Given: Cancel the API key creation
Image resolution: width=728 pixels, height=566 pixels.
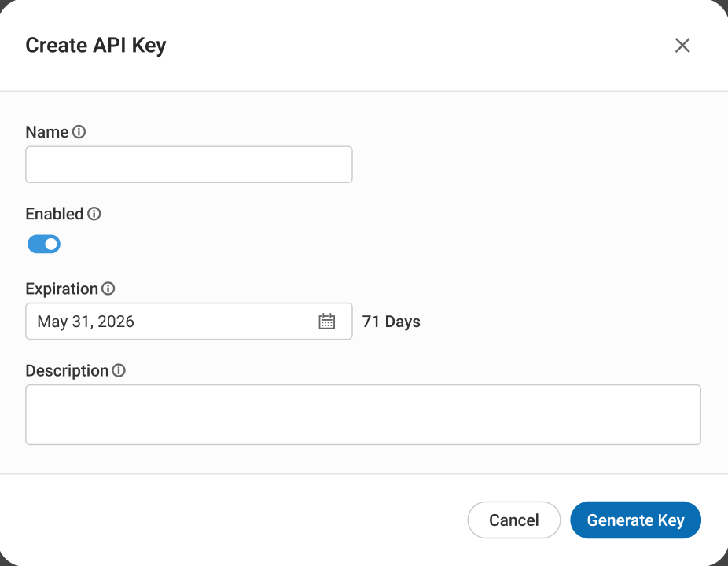Looking at the screenshot, I should pos(513,520).
